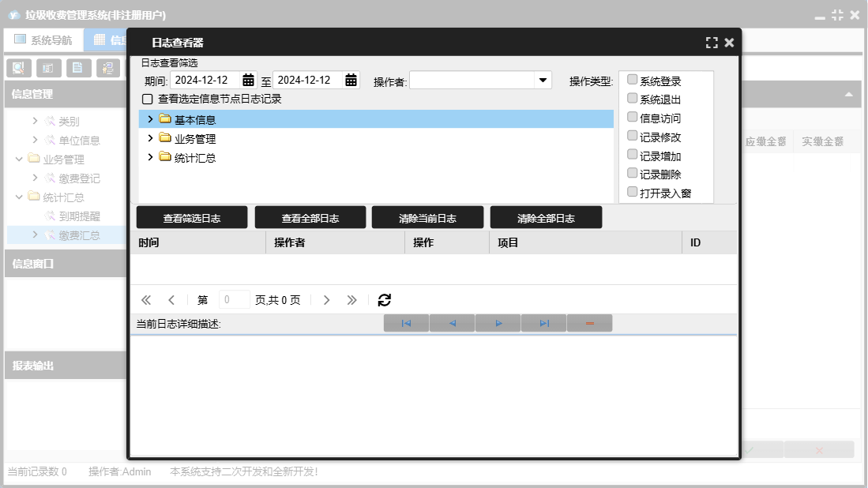Click the 查看筛选日志 button

192,218
